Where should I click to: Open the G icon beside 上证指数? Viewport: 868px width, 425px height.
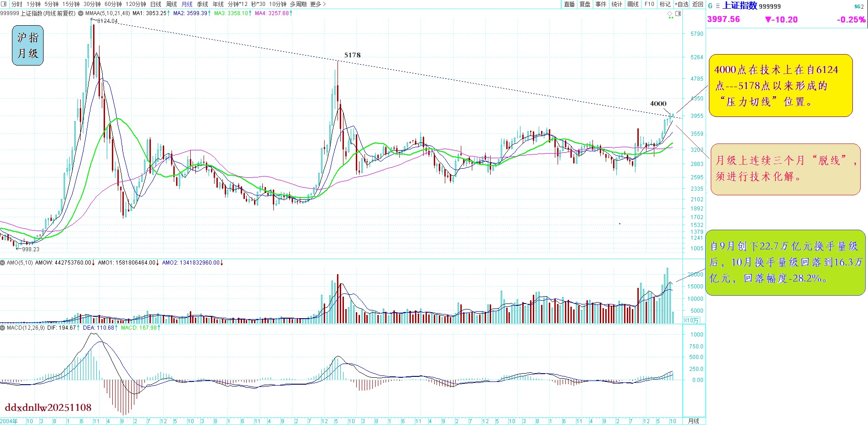[x=710, y=6]
